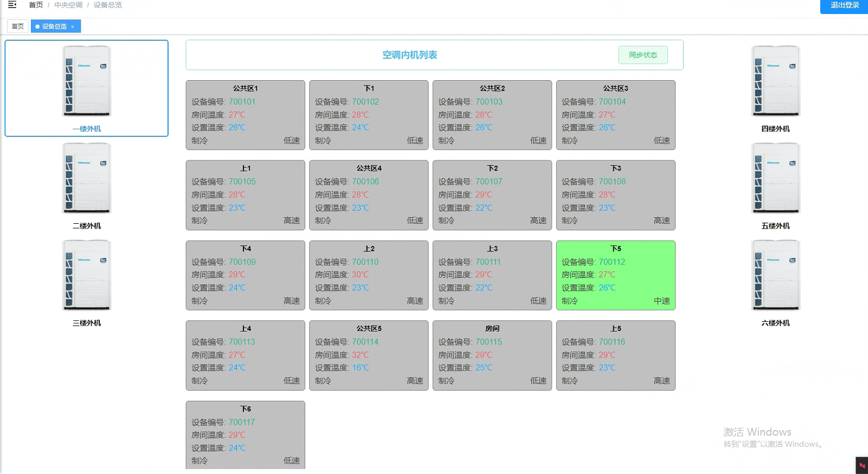Screen dimensions: 868x474
Task: Collapse the sidebar with the hamburger icon
Action: click(x=12, y=5)
